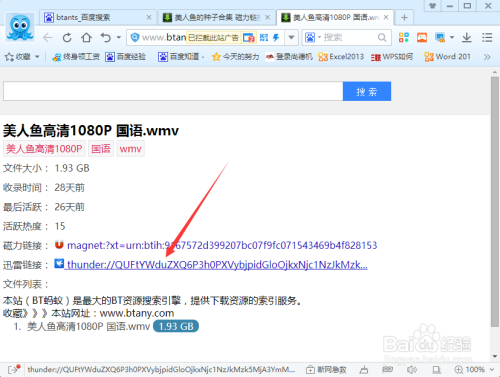Expand the address bar history dropdown
The image size is (500, 377).
(x=291, y=38)
